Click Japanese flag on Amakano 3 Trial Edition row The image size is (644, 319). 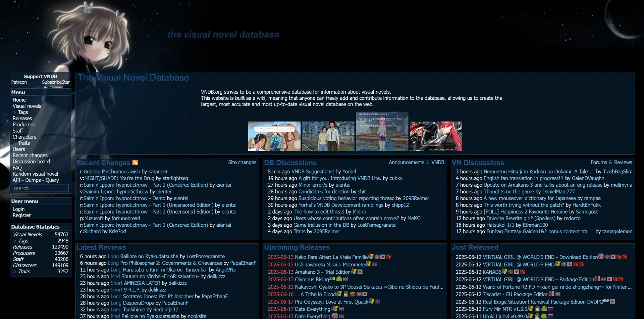[x=360, y=272]
